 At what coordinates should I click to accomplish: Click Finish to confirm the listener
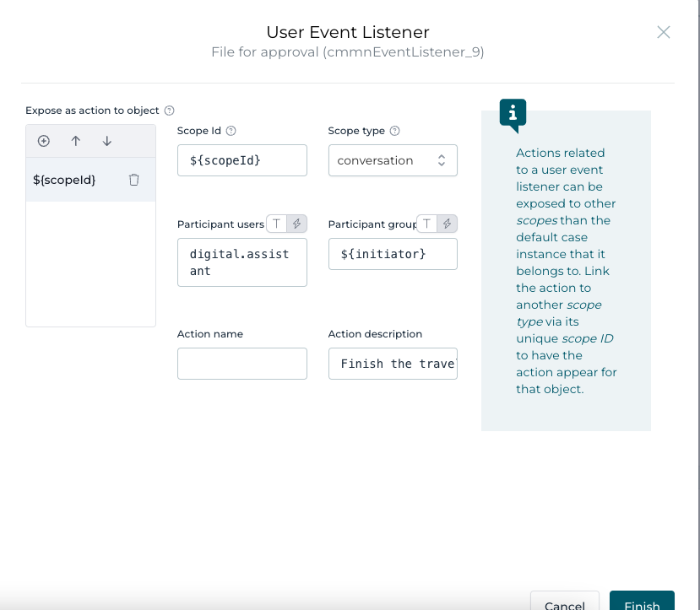click(x=642, y=602)
